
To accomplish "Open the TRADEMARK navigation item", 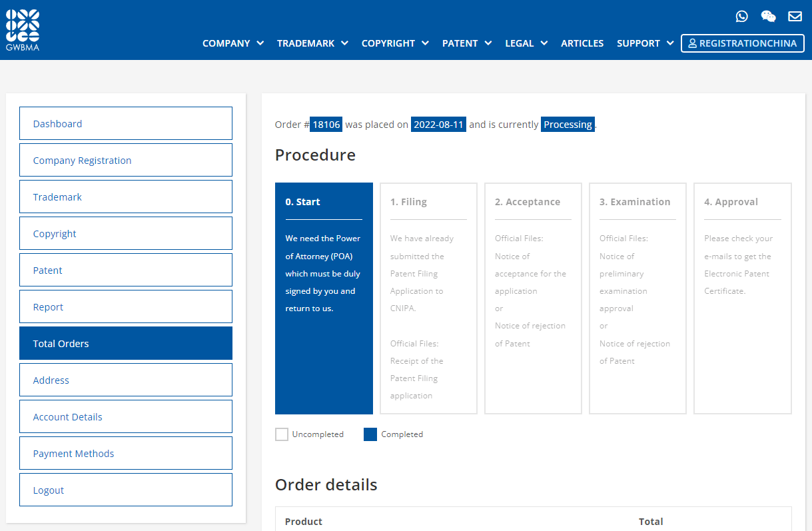I will 306,43.
